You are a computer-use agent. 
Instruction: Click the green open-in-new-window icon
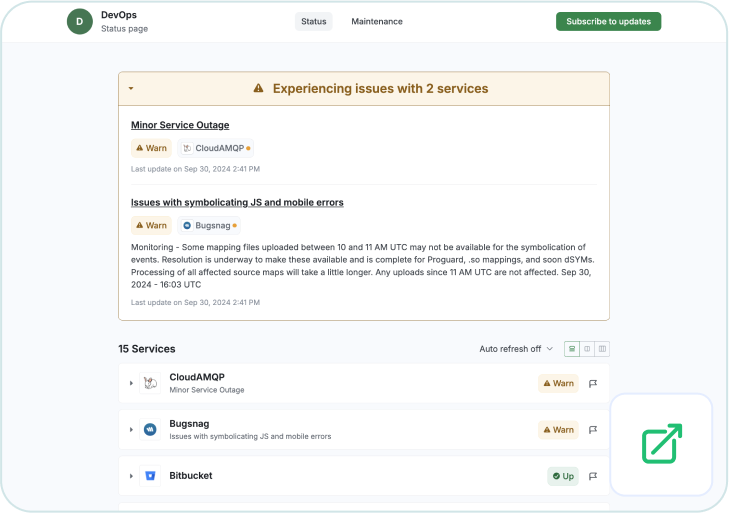click(662, 444)
